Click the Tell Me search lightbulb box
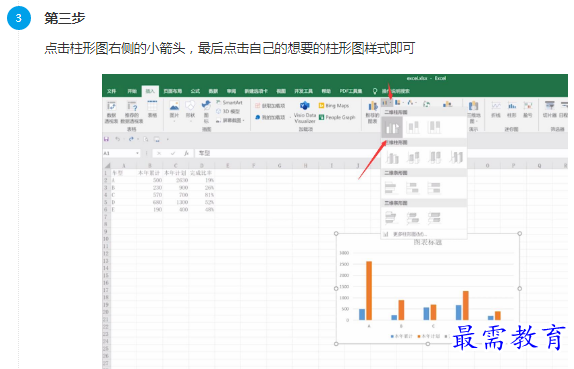Image resolution: width=574 pixels, height=369 pixels. (x=392, y=91)
